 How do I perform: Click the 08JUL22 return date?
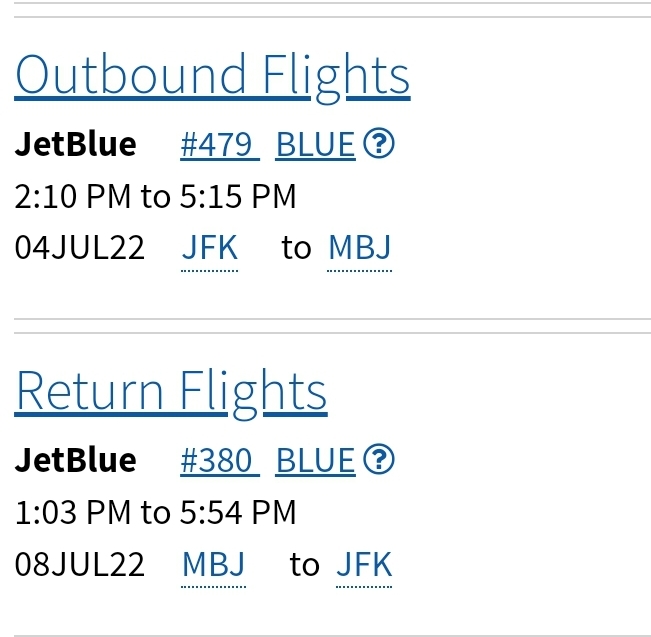point(80,565)
